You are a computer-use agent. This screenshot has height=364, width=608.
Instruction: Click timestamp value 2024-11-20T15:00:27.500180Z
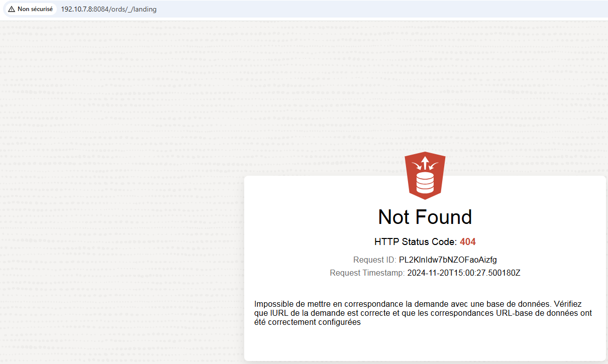click(x=464, y=273)
